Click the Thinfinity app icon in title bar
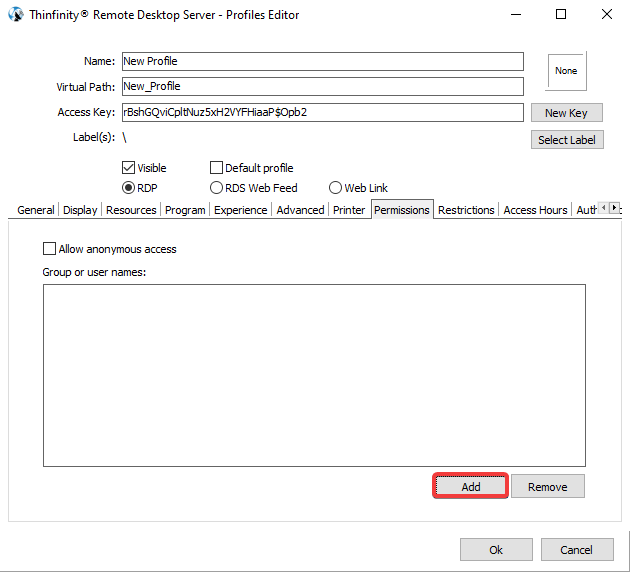Screen dimensions: 630x572 click(x=16, y=14)
